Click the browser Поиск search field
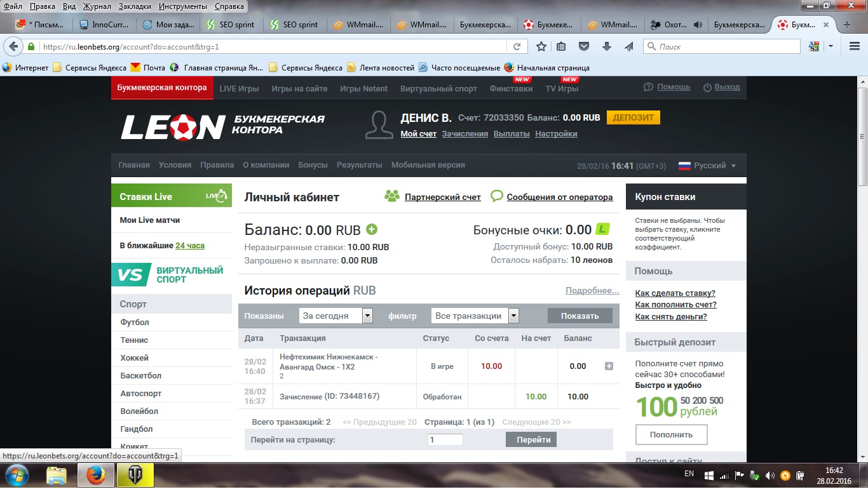This screenshot has height=494, width=868. tap(722, 46)
